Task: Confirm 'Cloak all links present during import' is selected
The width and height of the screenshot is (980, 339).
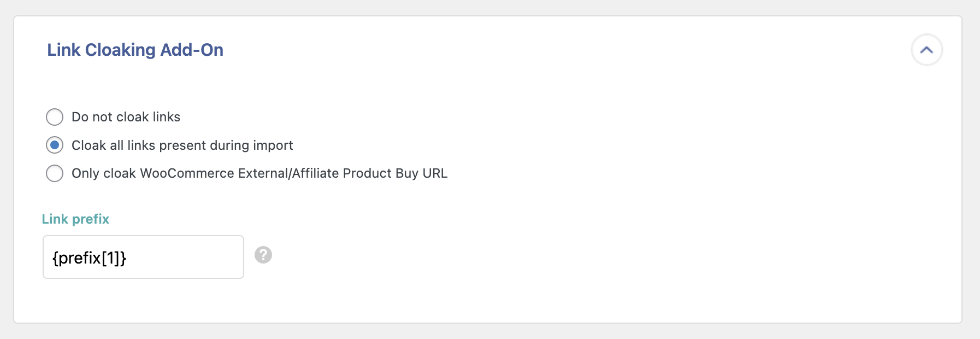Action: pyautogui.click(x=55, y=145)
